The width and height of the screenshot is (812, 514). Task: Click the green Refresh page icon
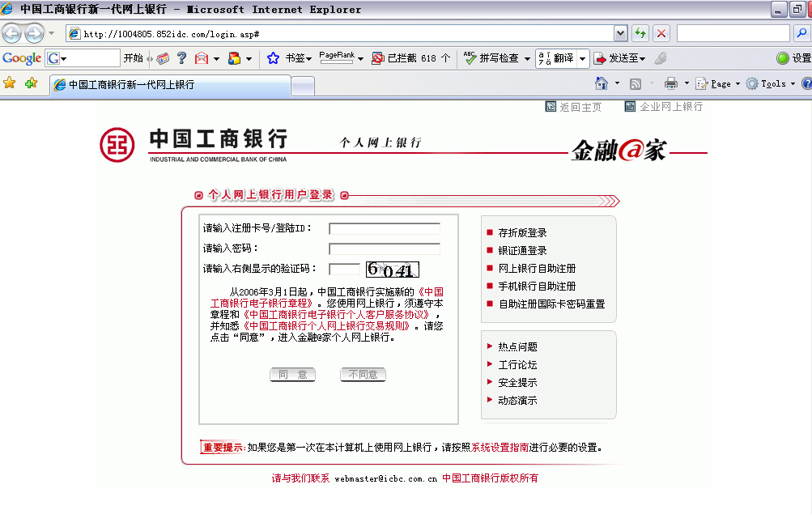(640, 34)
